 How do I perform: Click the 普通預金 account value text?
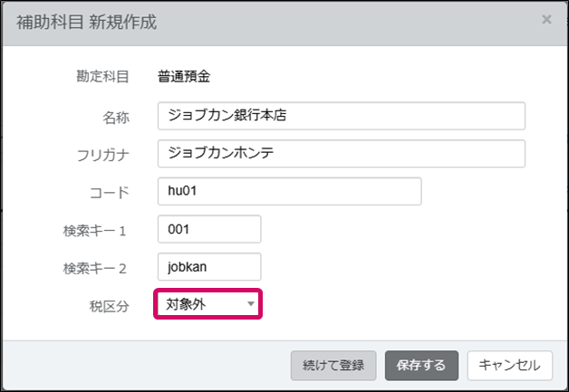184,76
